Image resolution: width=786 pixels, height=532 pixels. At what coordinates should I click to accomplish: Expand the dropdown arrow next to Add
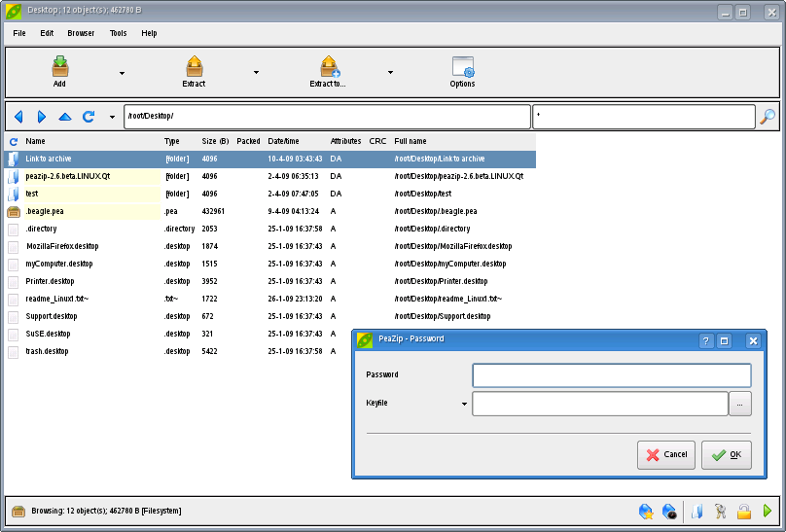122,73
